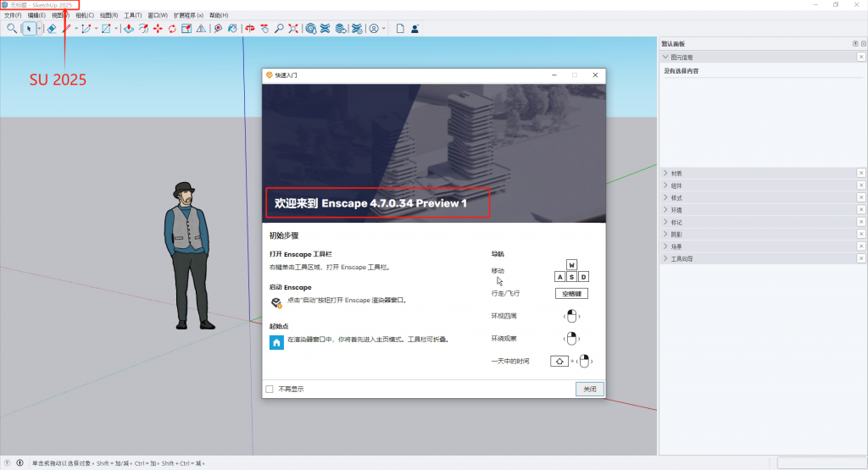This screenshot has height=470, width=868.
Task: Open the Rectangle tool dropdown arrow
Action: pyautogui.click(x=115, y=28)
